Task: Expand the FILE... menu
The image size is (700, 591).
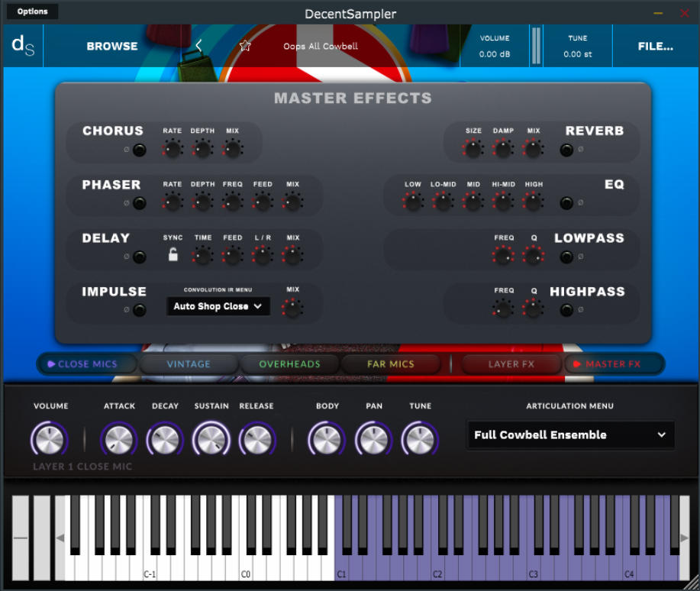Action: coord(655,46)
